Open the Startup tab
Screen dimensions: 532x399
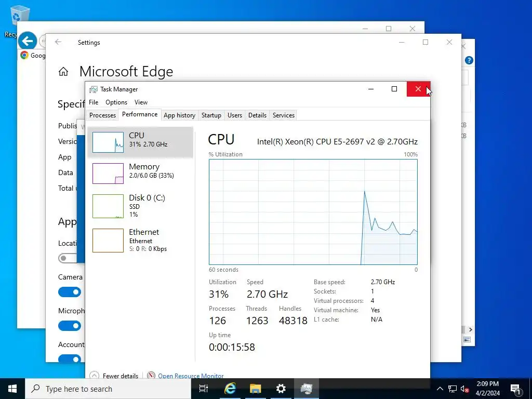pyautogui.click(x=211, y=115)
